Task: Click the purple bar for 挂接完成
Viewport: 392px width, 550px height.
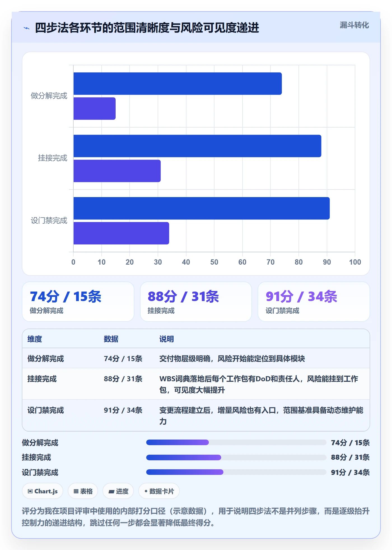Action: [x=117, y=171]
